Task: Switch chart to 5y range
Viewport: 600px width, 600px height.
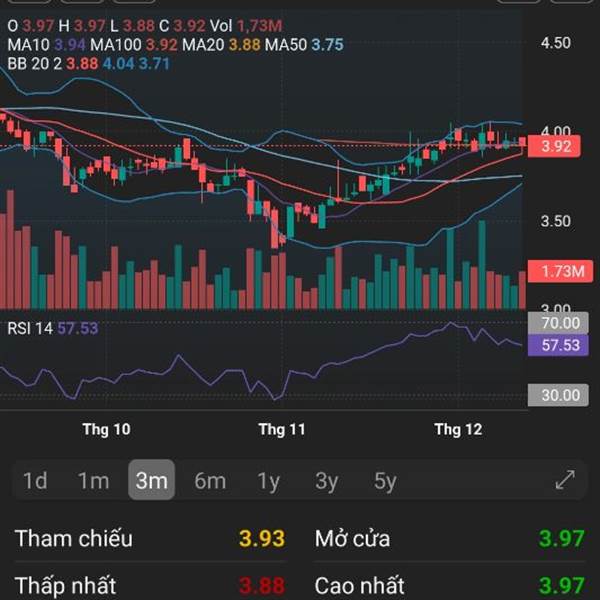Action: 385,481
